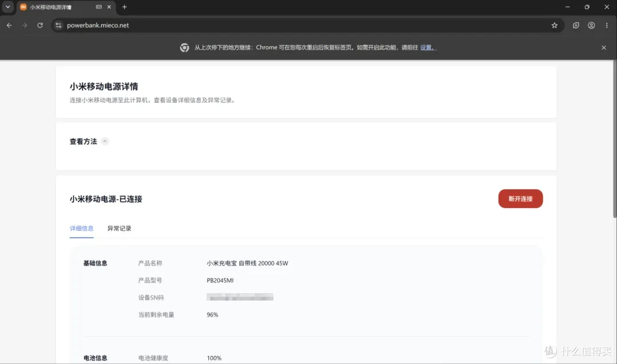Viewport: 617px width, 364px height.
Task: Click the page vertical scrollbar thumb
Action: click(615, 138)
